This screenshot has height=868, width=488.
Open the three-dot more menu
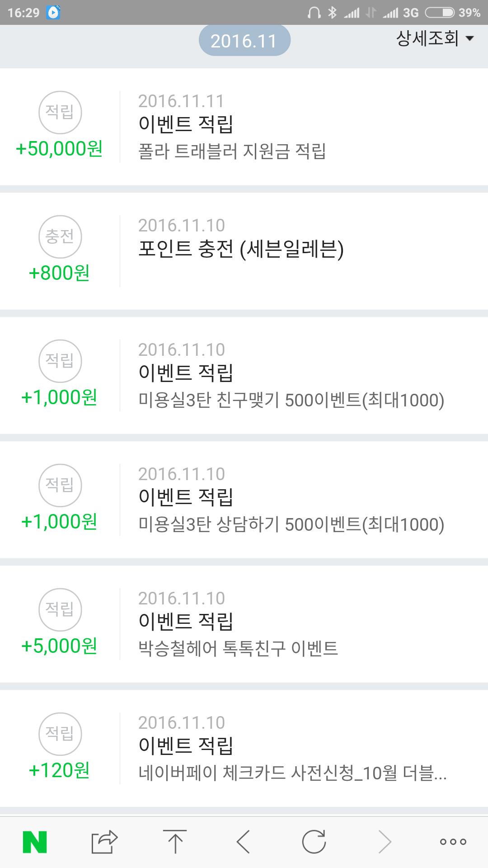coord(453,842)
